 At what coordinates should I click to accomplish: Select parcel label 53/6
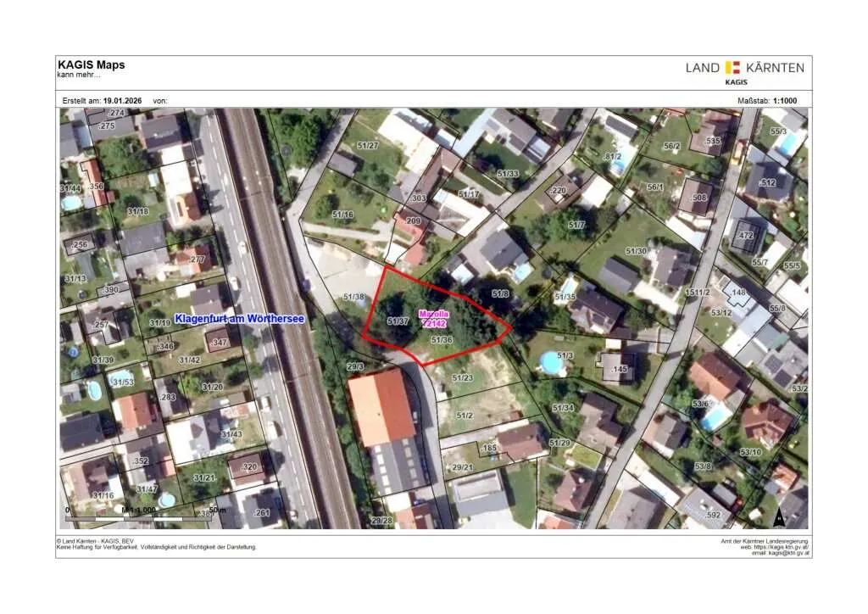click(700, 404)
